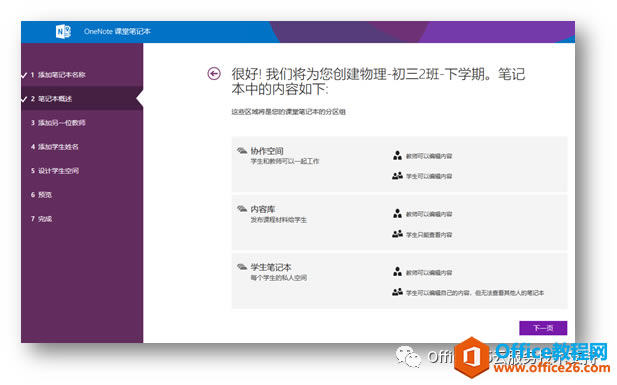Image resolution: width=617 pixels, height=385 pixels.
Task: Select step 2 笔记本概述 in the sidebar
Action: click(82, 98)
